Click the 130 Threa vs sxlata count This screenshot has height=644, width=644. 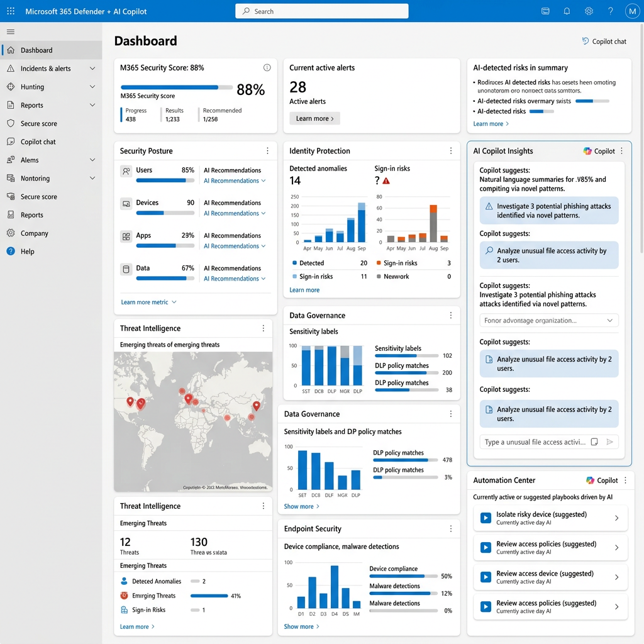coord(199,541)
